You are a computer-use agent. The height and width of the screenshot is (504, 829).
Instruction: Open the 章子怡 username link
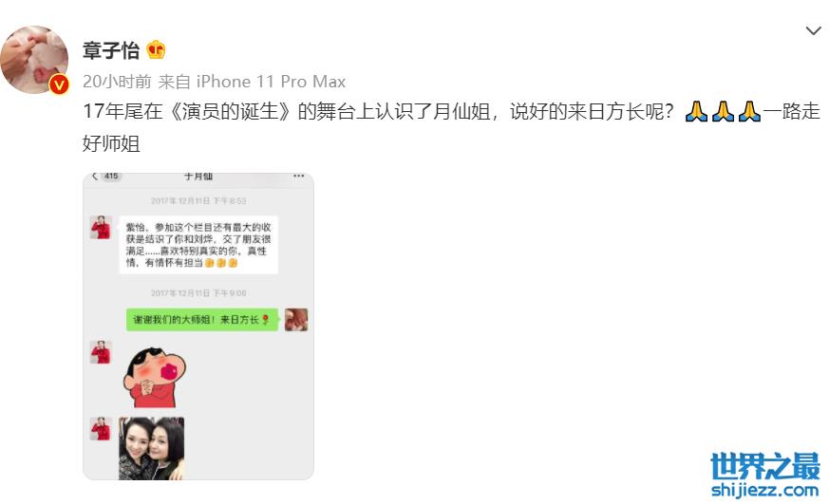tap(111, 50)
